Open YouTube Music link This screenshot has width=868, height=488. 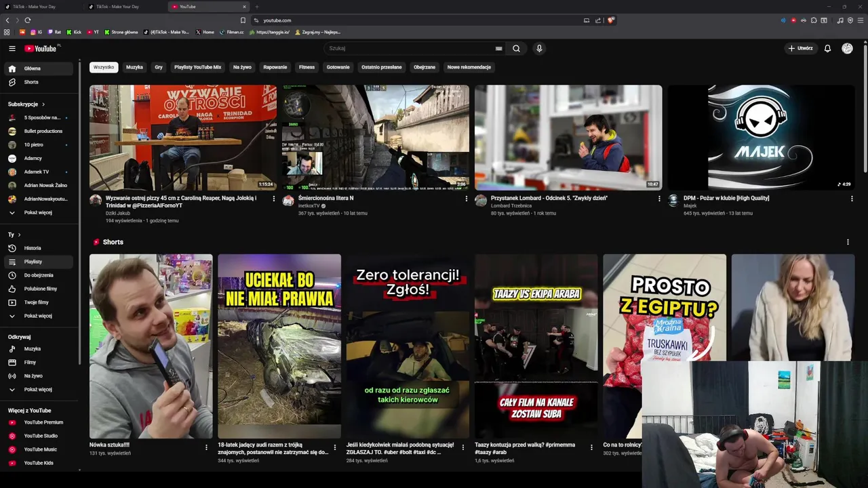[38, 449]
